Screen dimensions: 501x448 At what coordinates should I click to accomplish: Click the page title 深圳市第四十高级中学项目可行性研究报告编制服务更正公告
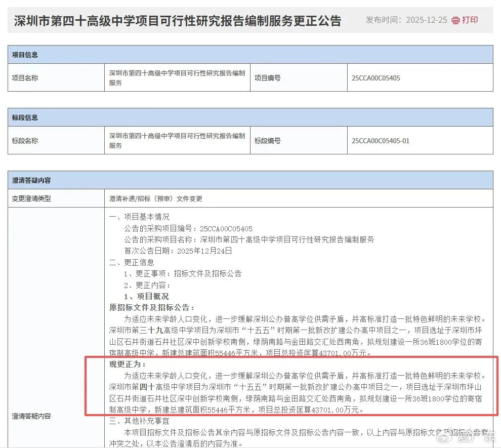[178, 21]
